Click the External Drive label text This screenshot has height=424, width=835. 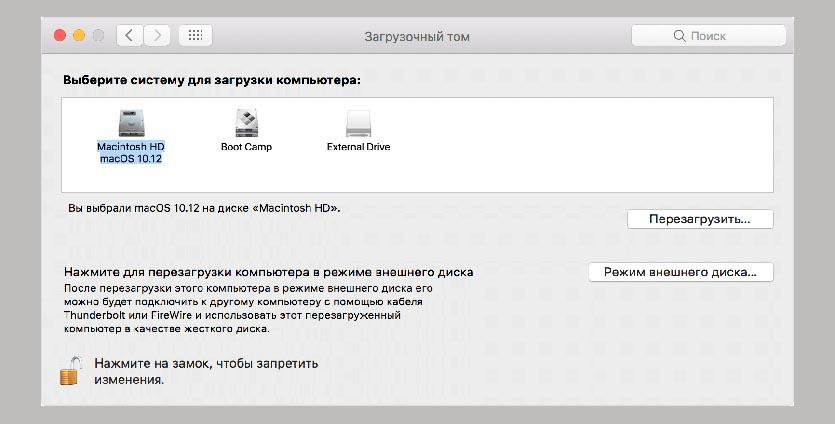[x=358, y=146]
